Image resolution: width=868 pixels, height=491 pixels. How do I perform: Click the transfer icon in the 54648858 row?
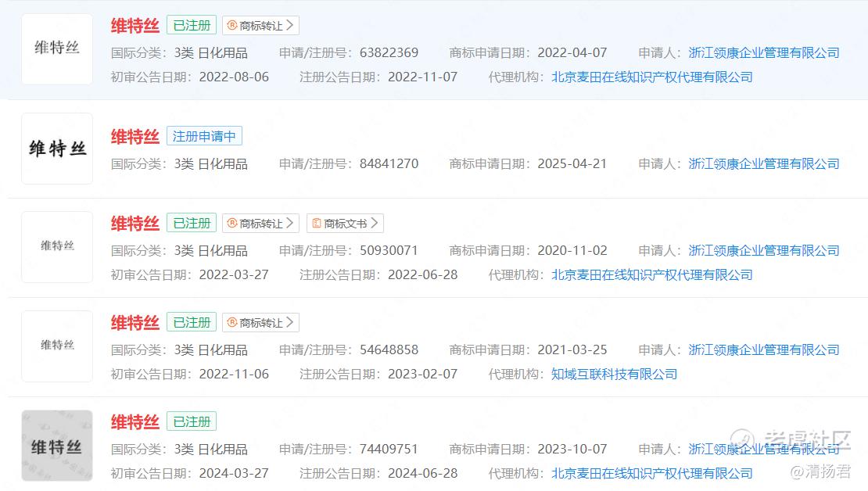[x=232, y=322]
